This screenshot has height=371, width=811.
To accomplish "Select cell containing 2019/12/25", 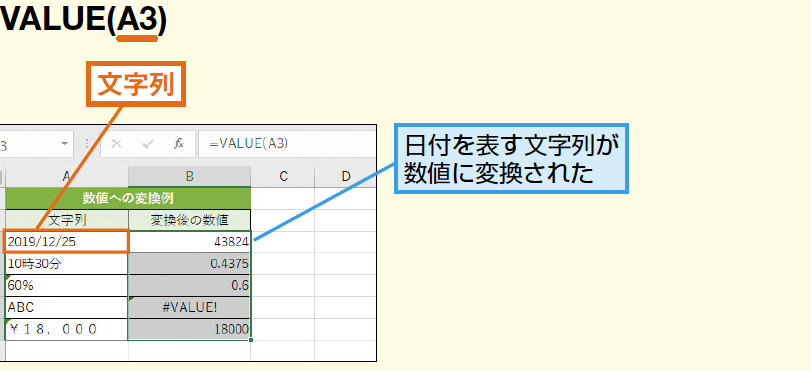I will [x=66, y=242].
